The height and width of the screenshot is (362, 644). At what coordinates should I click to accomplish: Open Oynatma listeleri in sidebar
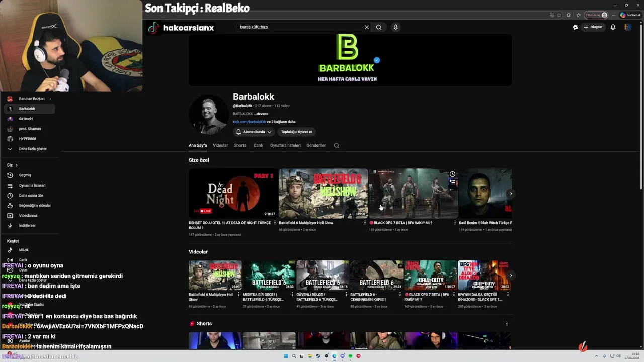pyautogui.click(x=29, y=186)
